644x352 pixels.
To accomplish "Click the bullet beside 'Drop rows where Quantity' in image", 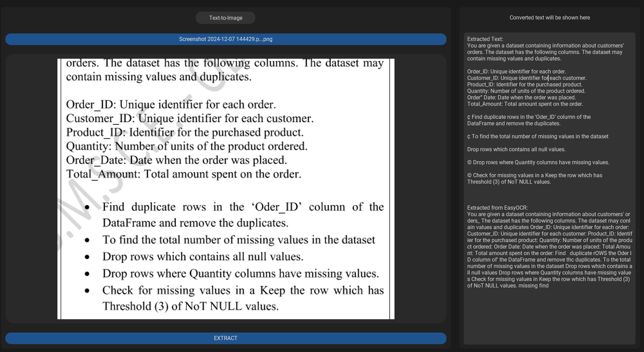I will [87, 274].
